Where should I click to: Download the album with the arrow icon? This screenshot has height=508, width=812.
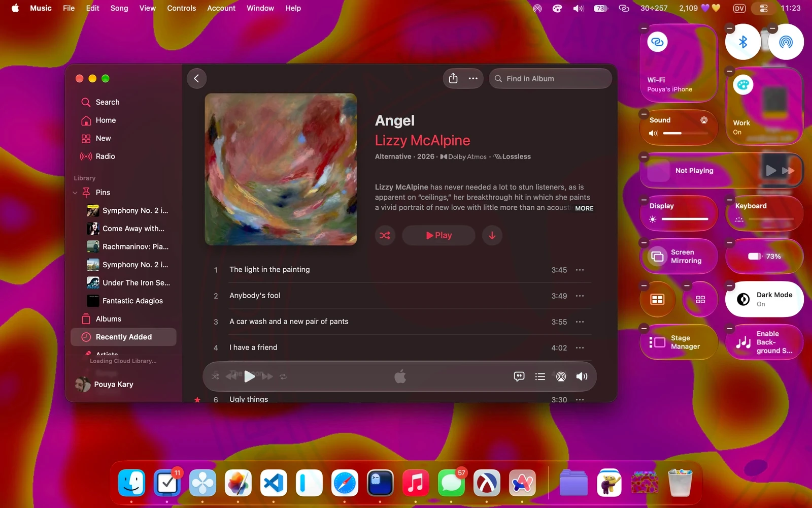492,235
